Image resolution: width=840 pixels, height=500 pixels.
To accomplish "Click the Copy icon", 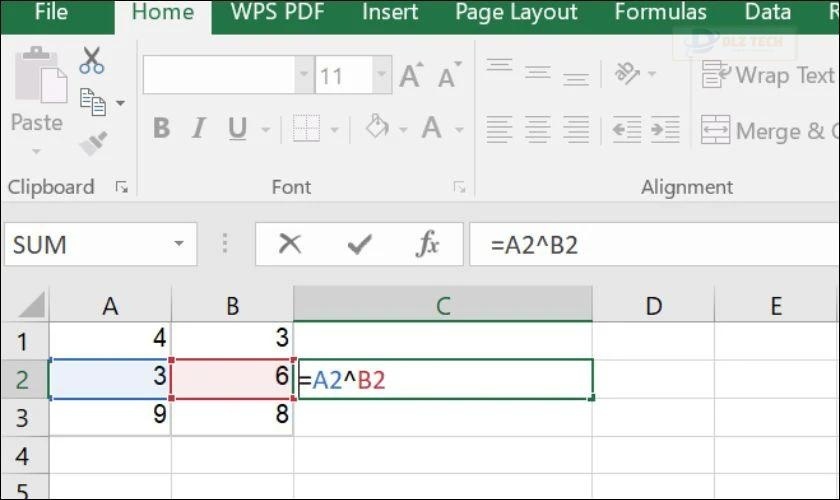I will [93, 101].
